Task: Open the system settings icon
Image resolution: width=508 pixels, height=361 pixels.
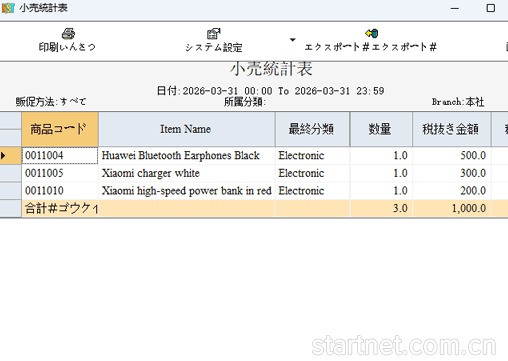Action: click(x=214, y=33)
